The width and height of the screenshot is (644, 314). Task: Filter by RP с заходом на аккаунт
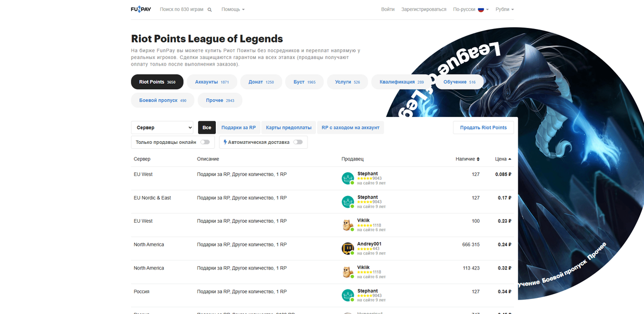pos(350,128)
